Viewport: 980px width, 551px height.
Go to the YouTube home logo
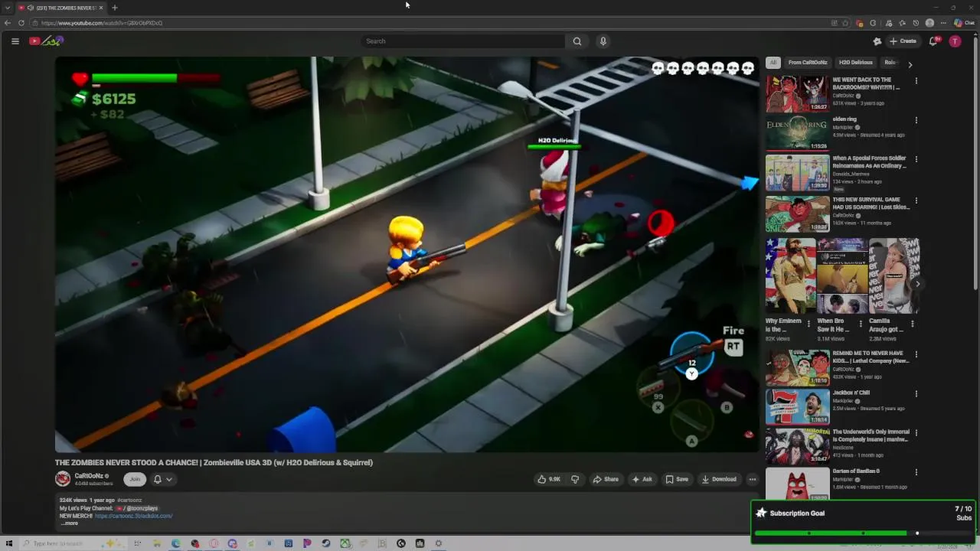pos(46,41)
